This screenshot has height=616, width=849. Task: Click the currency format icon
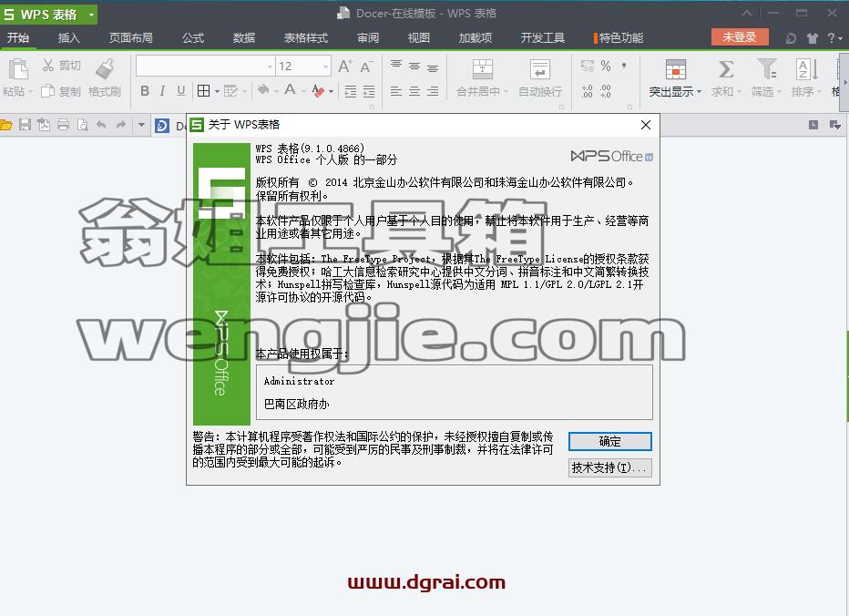coord(588,66)
